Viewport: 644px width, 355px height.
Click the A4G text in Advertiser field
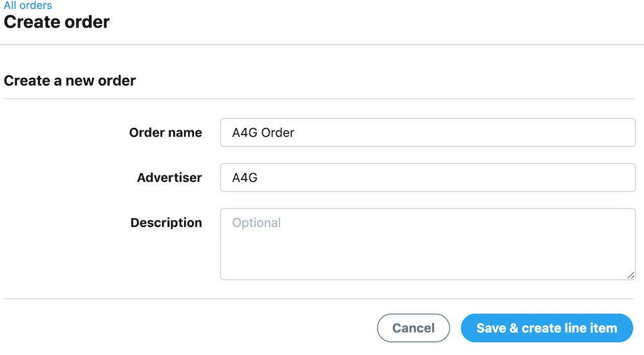coord(245,178)
